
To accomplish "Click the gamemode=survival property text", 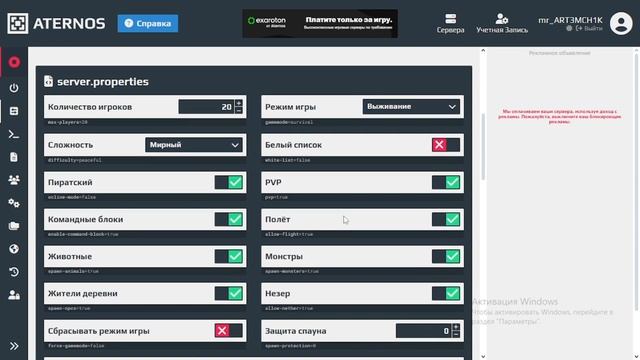I will [x=289, y=122].
